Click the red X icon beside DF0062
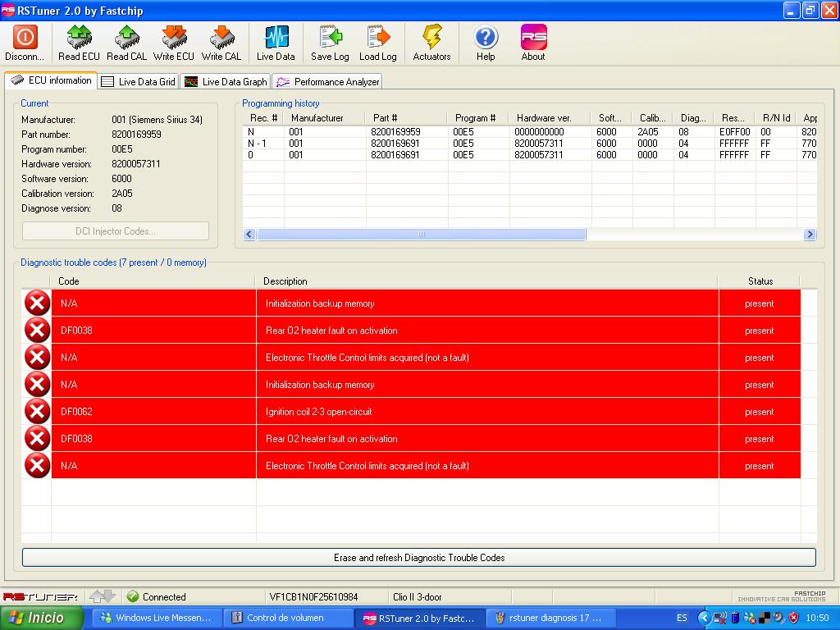840x630 pixels. (37, 412)
